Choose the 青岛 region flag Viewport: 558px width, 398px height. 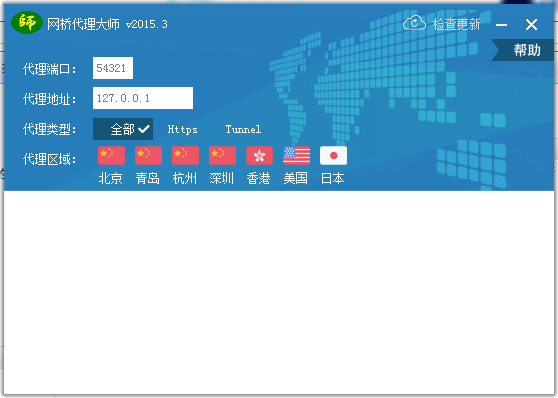[148, 156]
